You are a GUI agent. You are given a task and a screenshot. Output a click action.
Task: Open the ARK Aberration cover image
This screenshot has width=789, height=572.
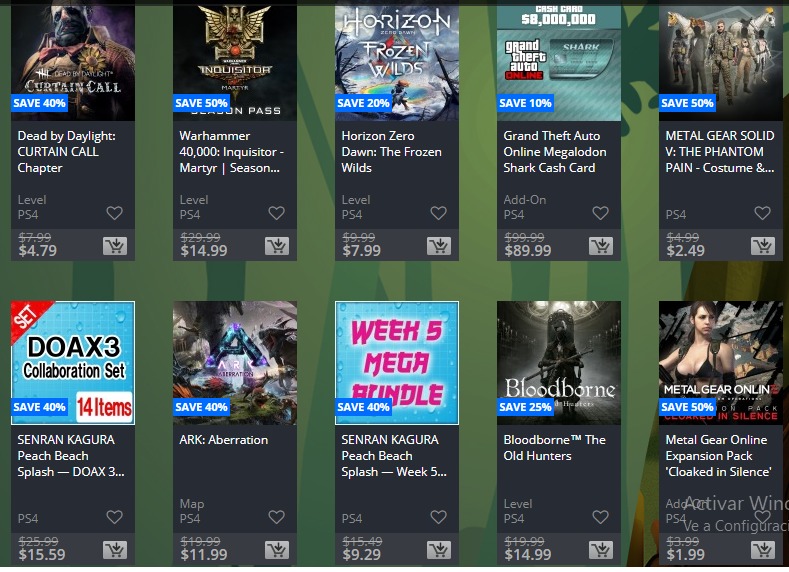coord(234,363)
